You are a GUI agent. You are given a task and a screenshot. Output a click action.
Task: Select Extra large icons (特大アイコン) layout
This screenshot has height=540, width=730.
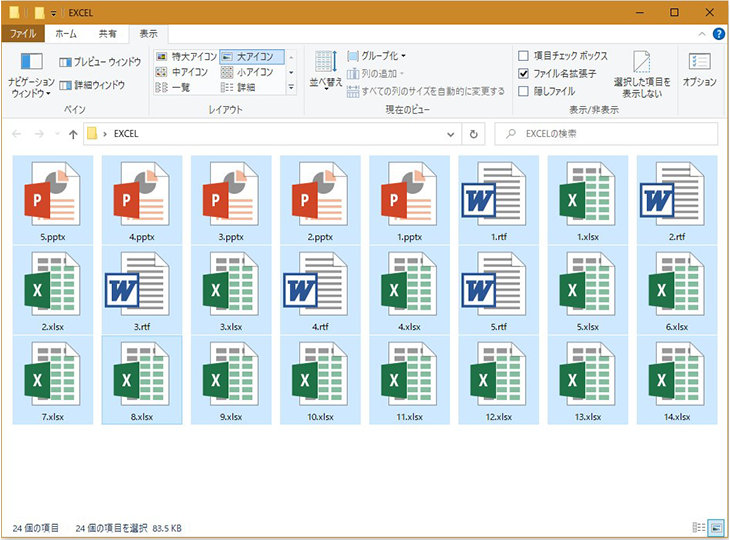click(x=186, y=57)
